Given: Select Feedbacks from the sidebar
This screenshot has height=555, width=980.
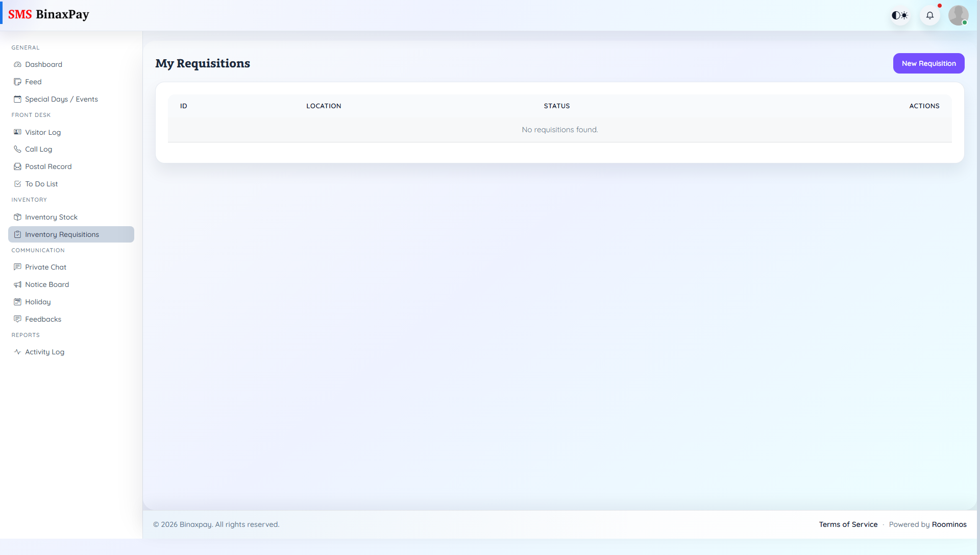Looking at the screenshot, I should [x=43, y=319].
